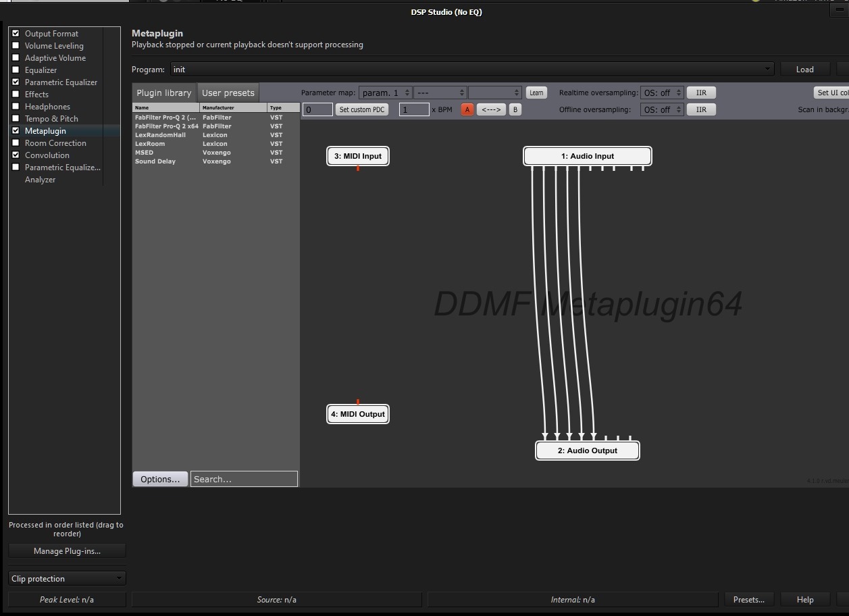
Task: Disable the Parametric Equalizer checkbox
Action: pyautogui.click(x=16, y=82)
